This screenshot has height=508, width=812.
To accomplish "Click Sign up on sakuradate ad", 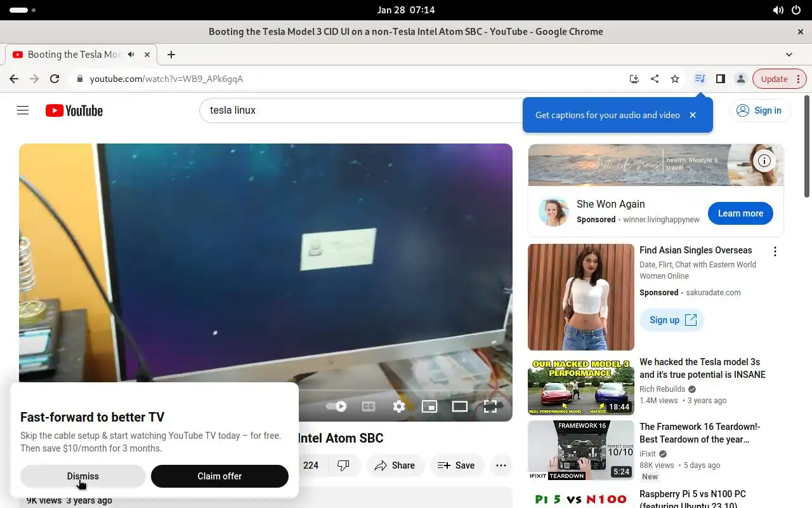I will (672, 320).
